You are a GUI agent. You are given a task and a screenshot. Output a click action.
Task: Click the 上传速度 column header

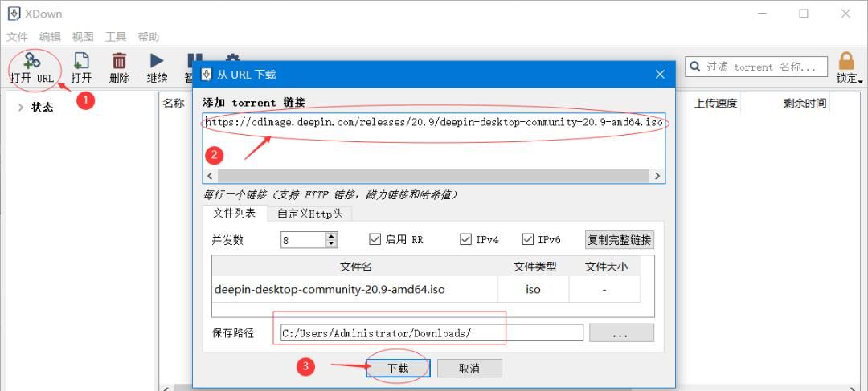716,104
